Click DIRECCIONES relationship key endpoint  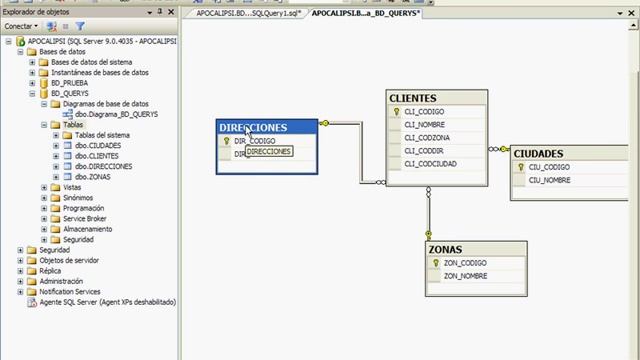pyautogui.click(x=325, y=123)
